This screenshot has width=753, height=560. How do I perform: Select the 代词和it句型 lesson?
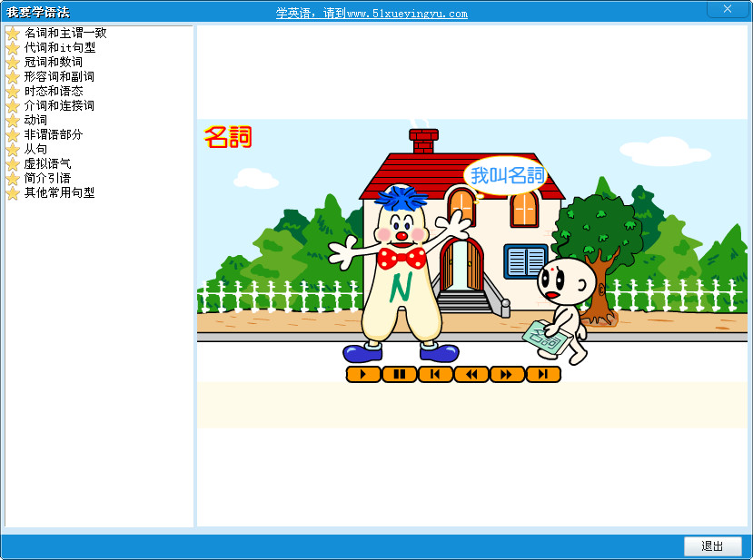58,48
